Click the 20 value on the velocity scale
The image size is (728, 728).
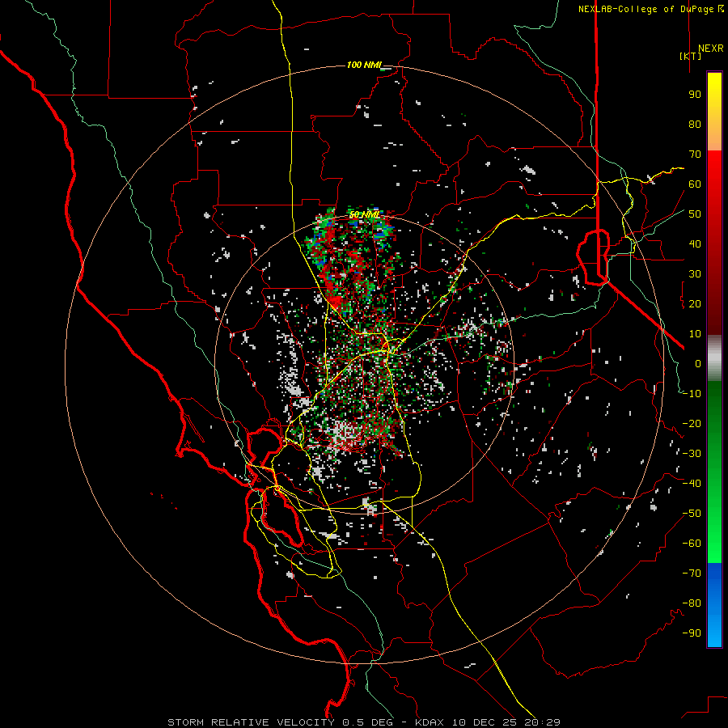pyautogui.click(x=695, y=304)
